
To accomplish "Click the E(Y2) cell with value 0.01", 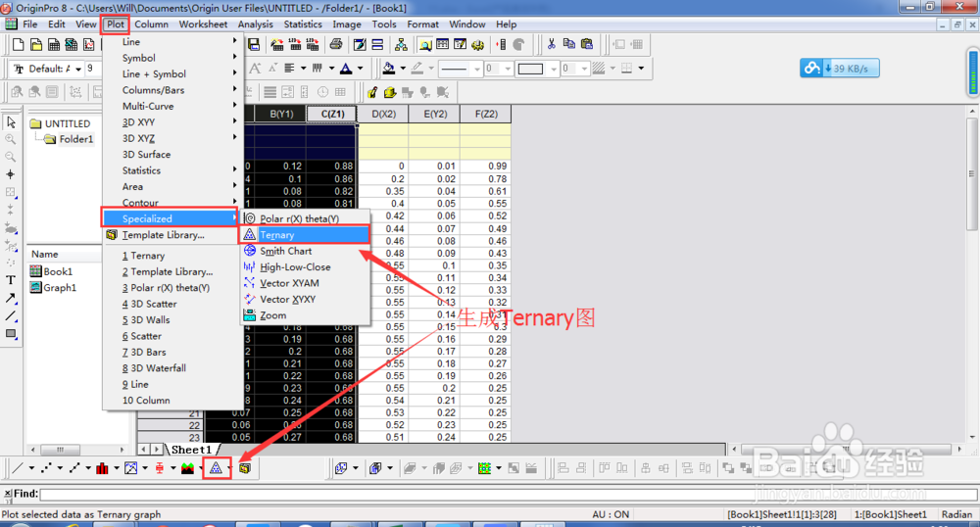I will click(435, 167).
